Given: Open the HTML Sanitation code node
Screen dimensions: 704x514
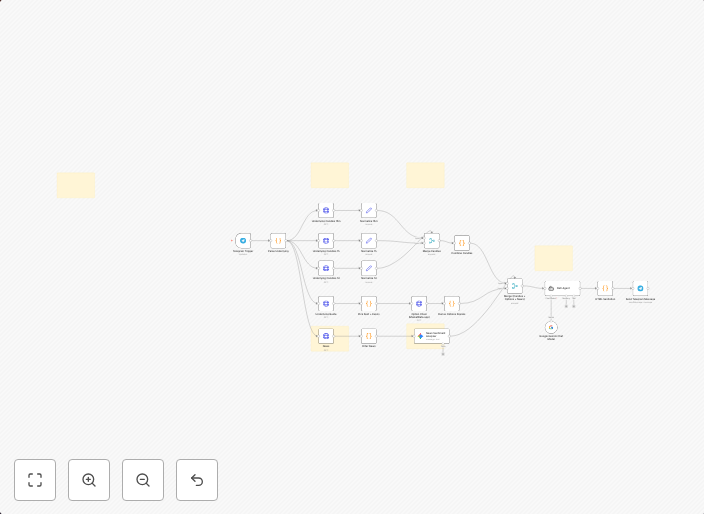Looking at the screenshot, I should pyautogui.click(x=605, y=288).
